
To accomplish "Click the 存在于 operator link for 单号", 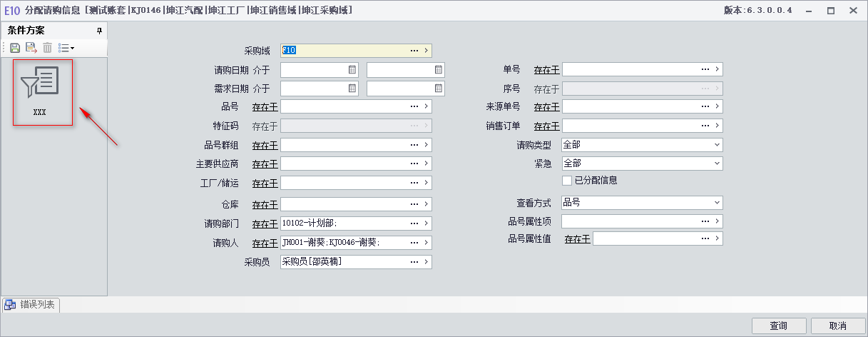I will [x=546, y=70].
